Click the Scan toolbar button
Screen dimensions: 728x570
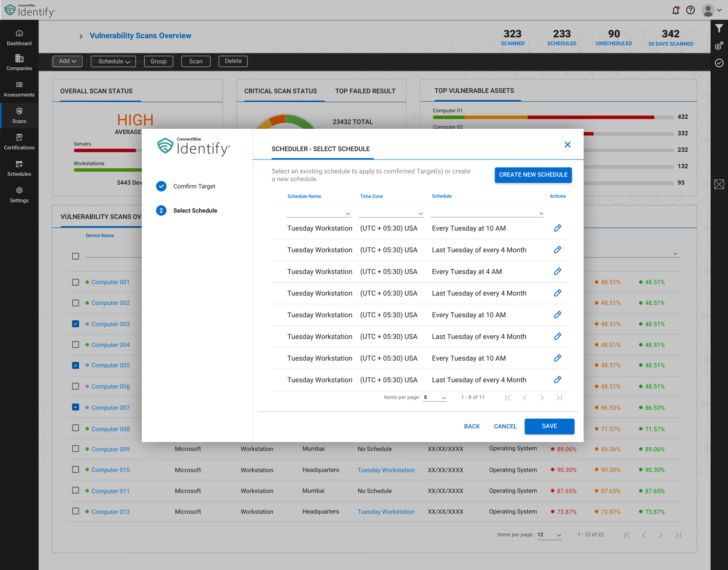195,61
